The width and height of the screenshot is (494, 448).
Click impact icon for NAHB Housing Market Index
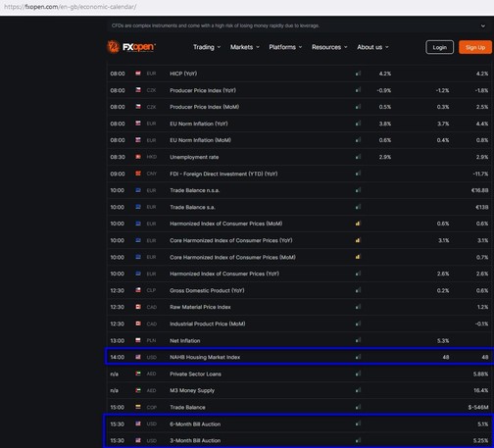(x=358, y=357)
